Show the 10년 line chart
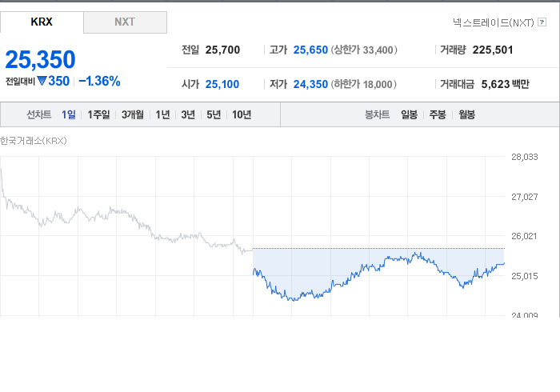 point(242,114)
